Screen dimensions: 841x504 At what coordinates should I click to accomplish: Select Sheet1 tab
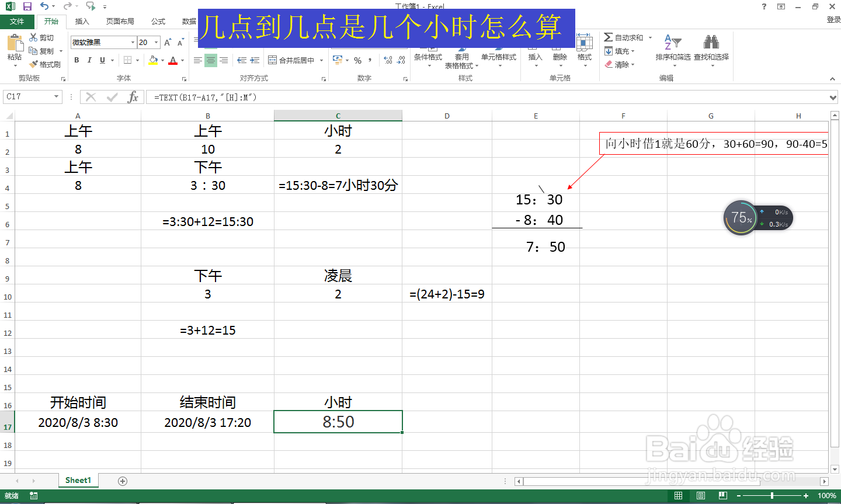pos(78,481)
